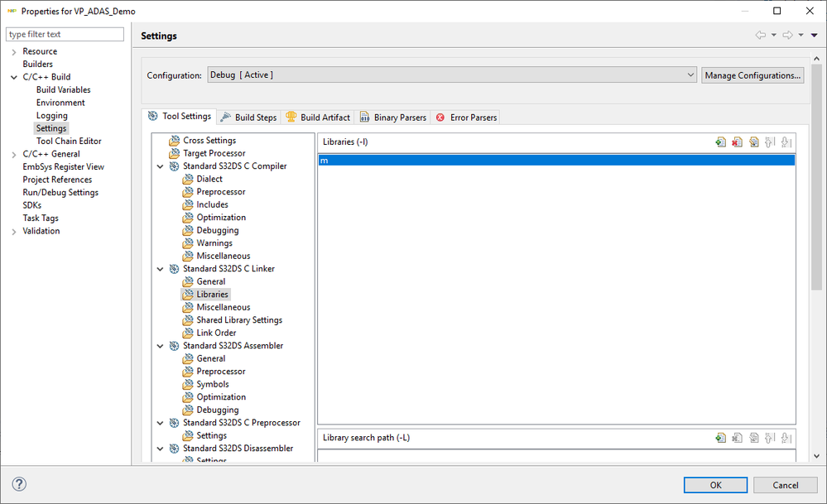The height and width of the screenshot is (504, 827).
Task: Move library up in Libraries (-l) toolbar
Action: coord(770,142)
